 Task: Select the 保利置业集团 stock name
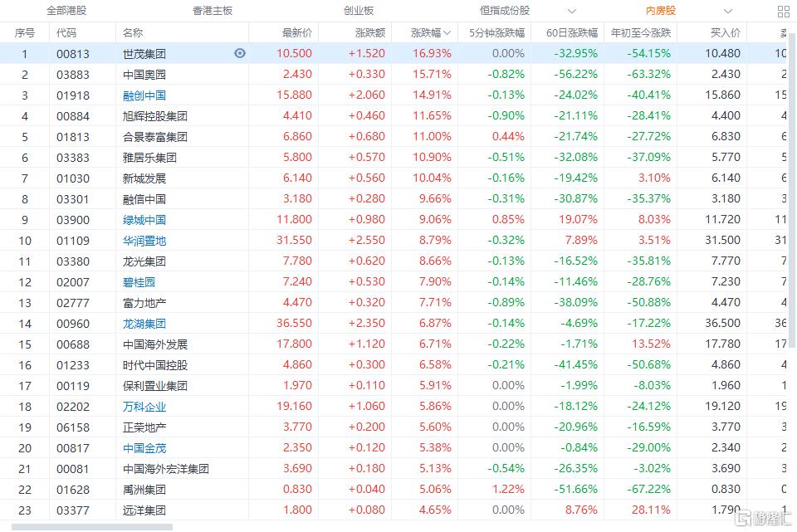click(155, 386)
